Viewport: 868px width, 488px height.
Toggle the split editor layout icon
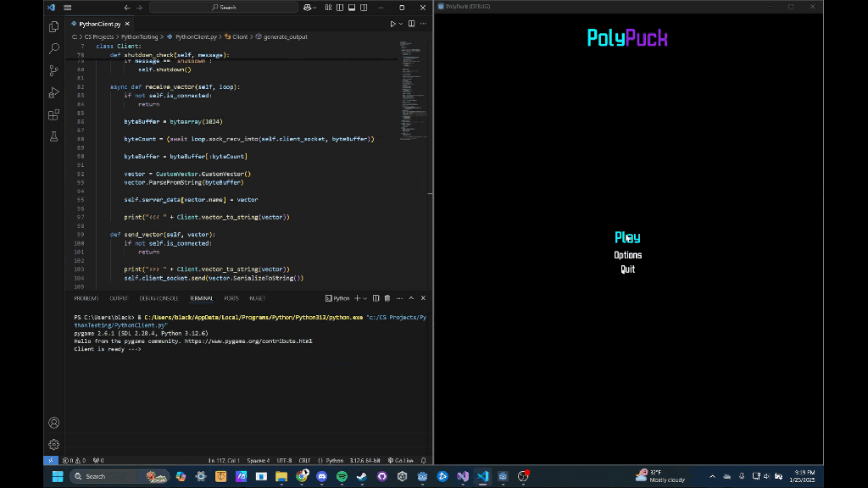[x=411, y=23]
